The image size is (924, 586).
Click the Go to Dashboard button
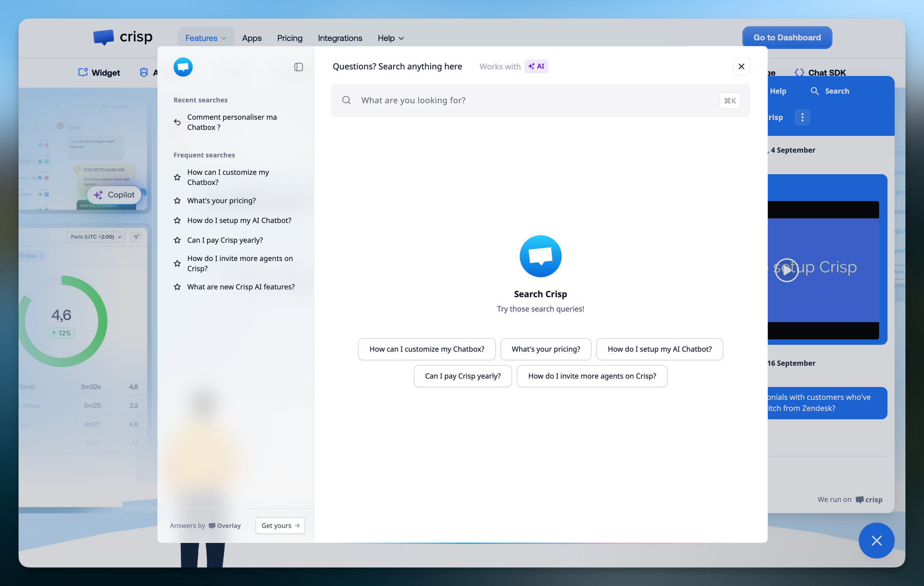coord(787,37)
